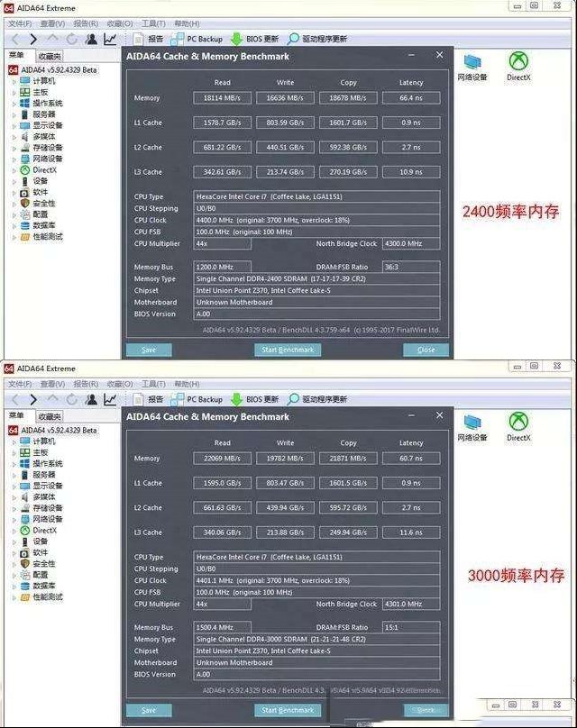Click the graph chart icon in upper toolbar
The image size is (577, 728).
pyautogui.click(x=110, y=39)
